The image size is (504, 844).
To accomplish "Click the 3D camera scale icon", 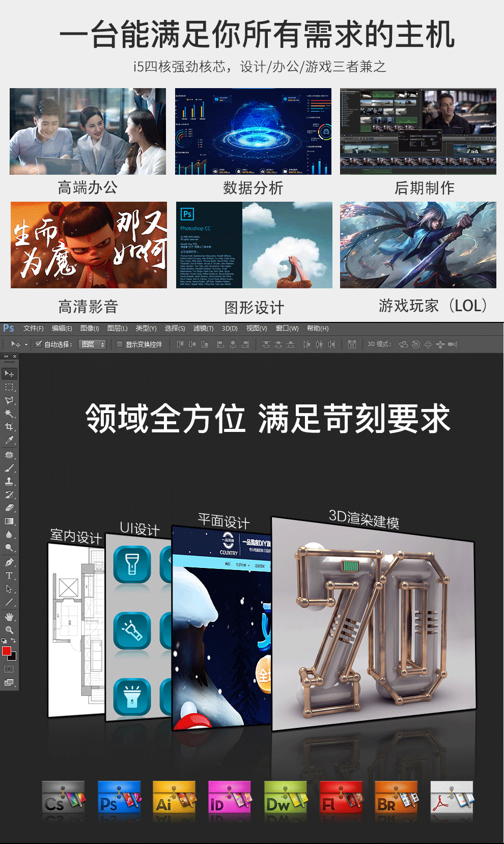I will coord(453,344).
